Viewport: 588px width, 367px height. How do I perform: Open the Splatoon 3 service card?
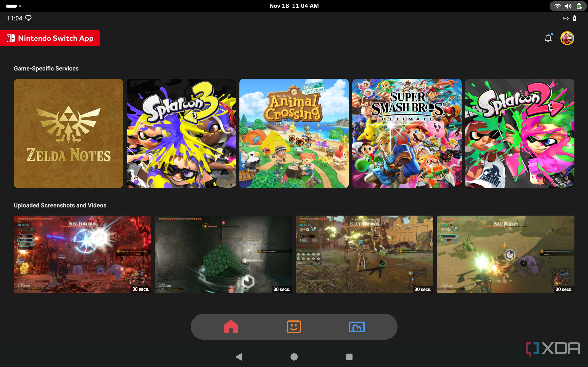181,133
